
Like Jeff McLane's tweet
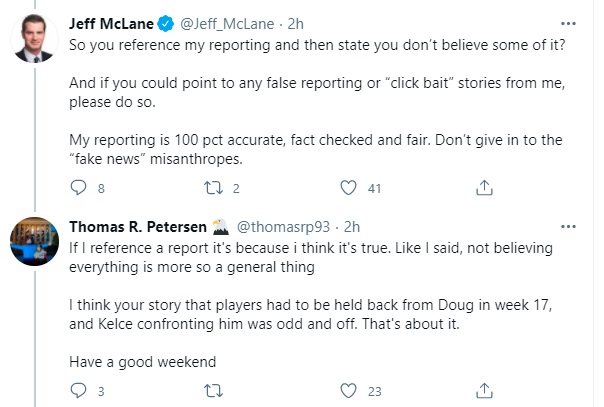pos(348,187)
